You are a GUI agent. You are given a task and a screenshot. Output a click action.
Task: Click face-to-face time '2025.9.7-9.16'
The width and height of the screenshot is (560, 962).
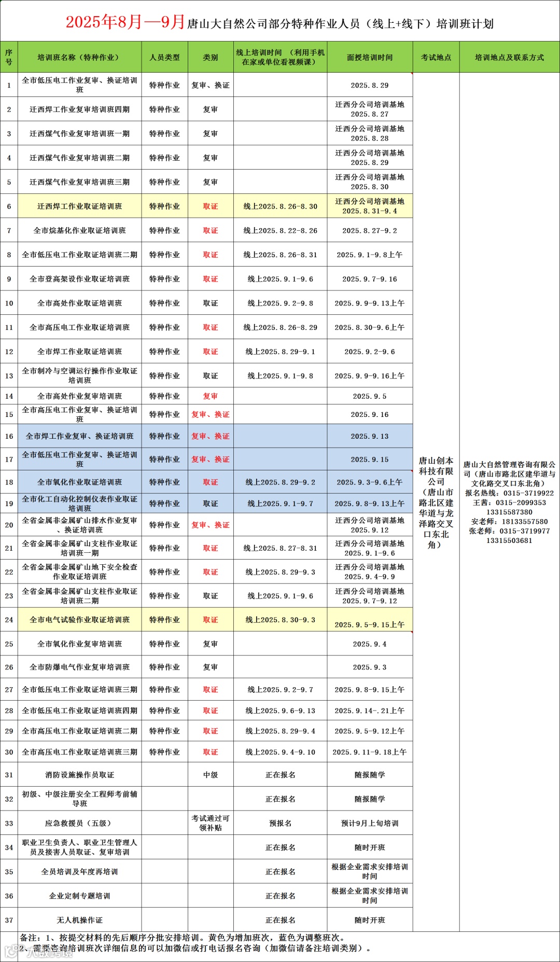[x=370, y=279]
